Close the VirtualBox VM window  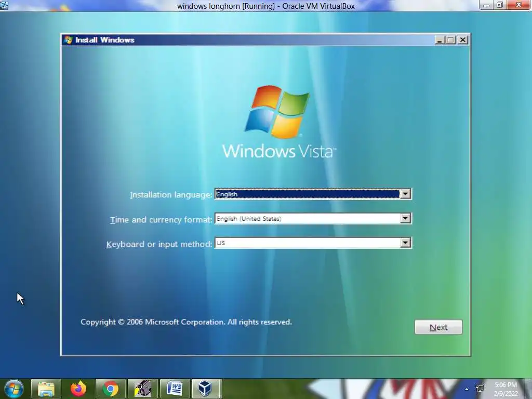point(519,5)
